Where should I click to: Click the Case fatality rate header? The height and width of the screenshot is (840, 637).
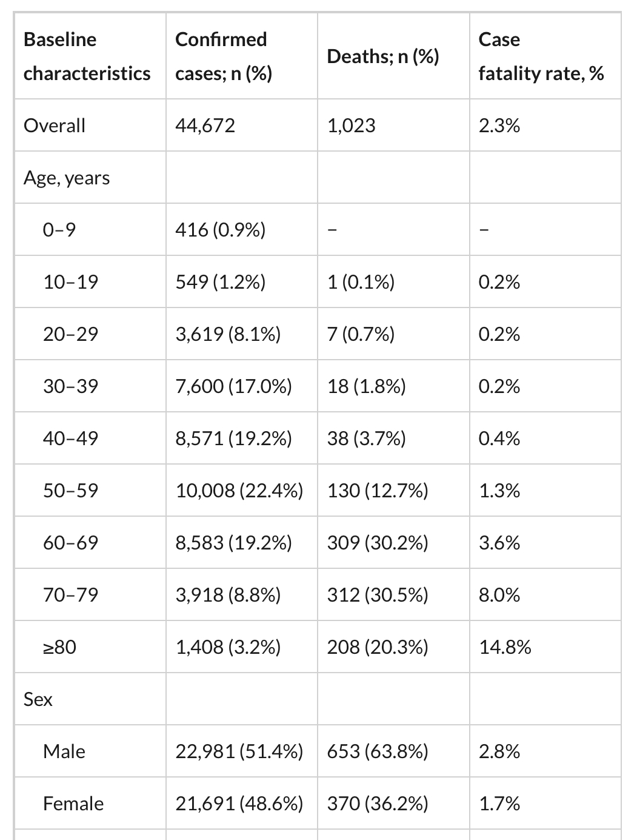pos(541,56)
